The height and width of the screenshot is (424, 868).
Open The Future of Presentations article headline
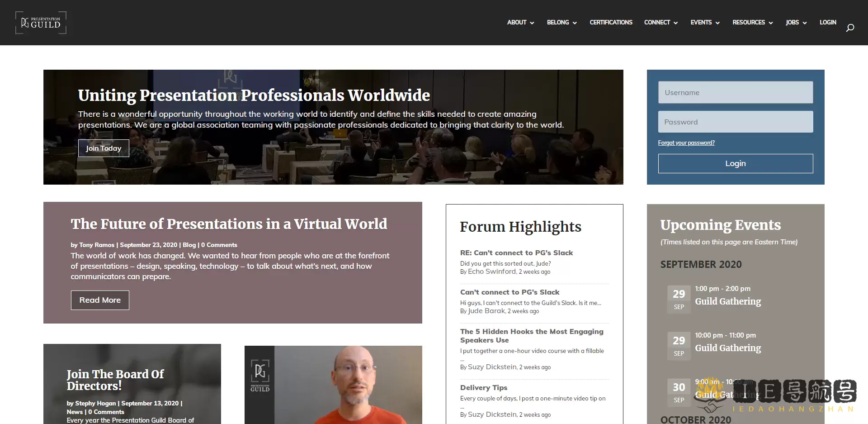(229, 224)
